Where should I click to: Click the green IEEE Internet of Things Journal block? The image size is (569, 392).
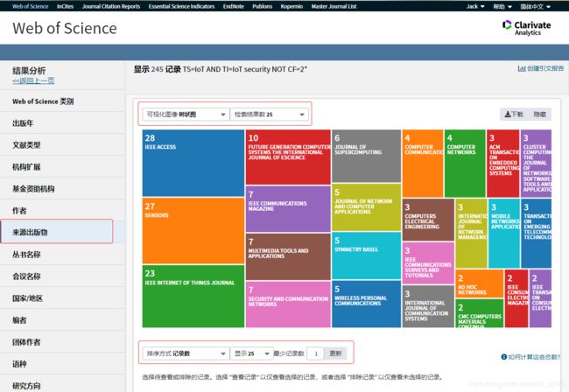point(193,297)
